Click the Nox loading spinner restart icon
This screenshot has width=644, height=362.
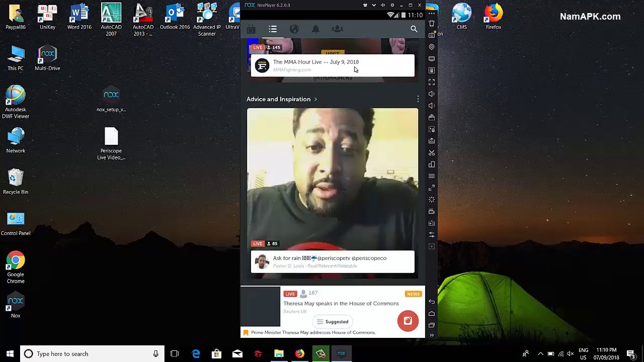[432, 200]
